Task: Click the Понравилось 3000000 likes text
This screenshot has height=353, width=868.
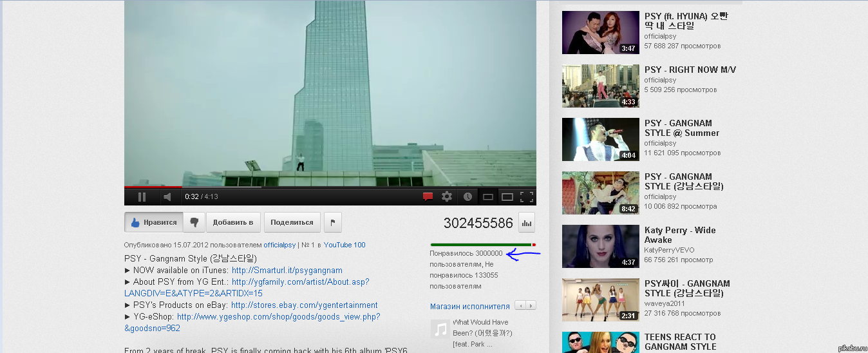Action: 466,253
